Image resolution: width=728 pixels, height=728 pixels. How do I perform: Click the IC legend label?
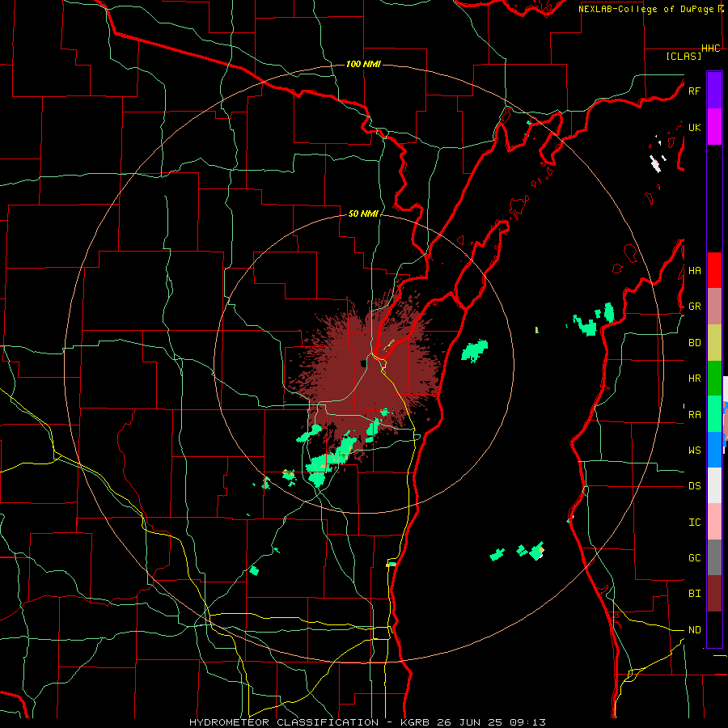coord(694,522)
